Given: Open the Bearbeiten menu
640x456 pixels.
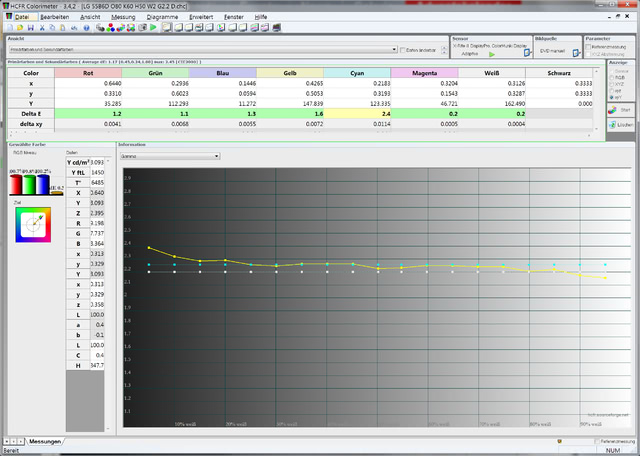Looking at the screenshot, I should coord(54,17).
